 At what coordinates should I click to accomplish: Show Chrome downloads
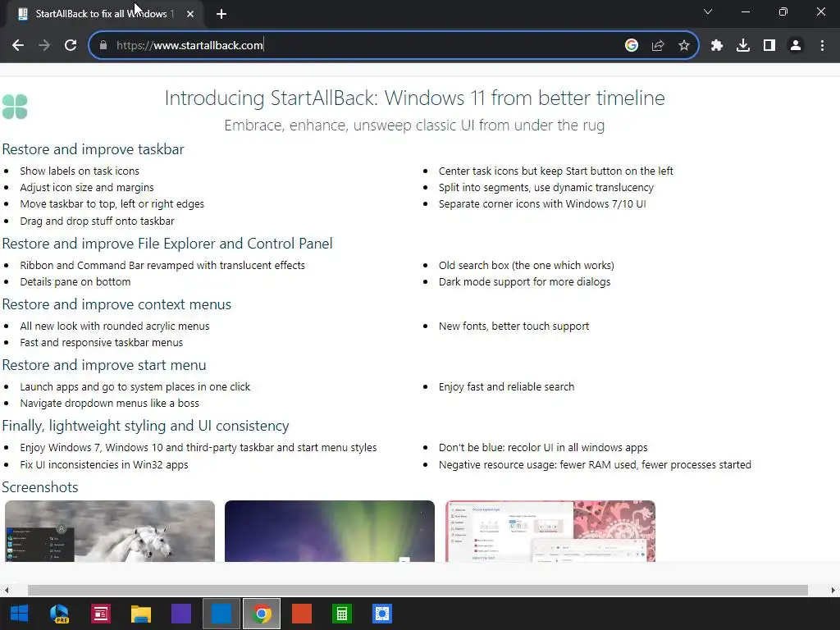tap(743, 46)
